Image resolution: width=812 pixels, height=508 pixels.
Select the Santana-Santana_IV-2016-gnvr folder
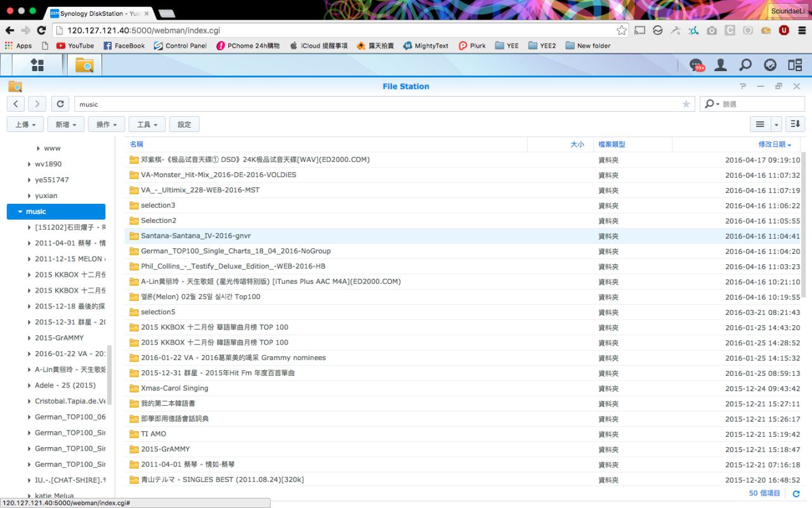tap(195, 236)
